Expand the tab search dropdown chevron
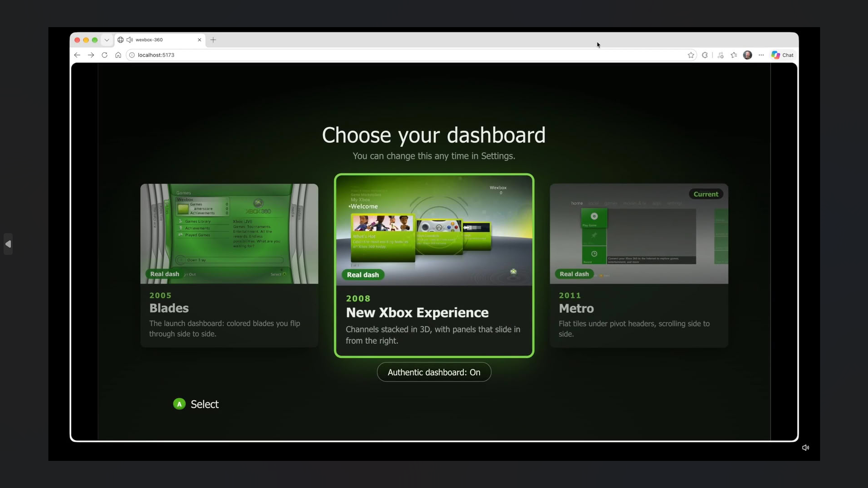The height and width of the screenshot is (488, 868). coord(107,40)
